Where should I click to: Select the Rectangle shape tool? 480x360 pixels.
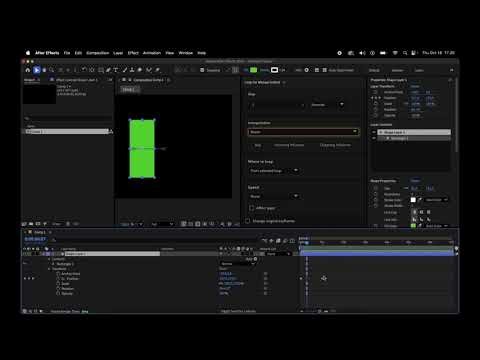coord(101,70)
